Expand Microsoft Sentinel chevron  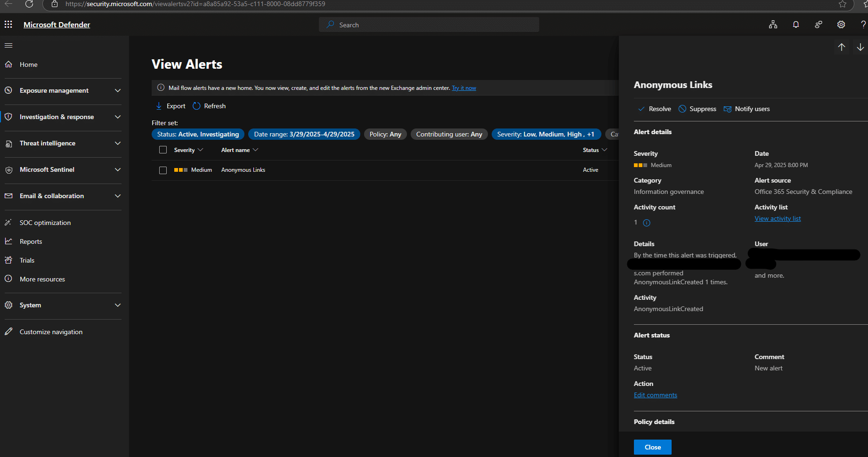tap(118, 169)
